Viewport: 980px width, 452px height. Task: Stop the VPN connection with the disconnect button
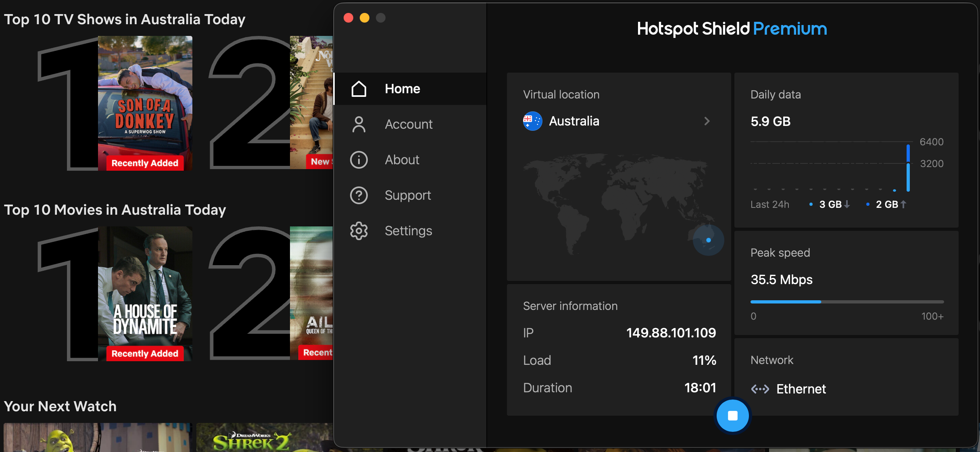click(732, 415)
